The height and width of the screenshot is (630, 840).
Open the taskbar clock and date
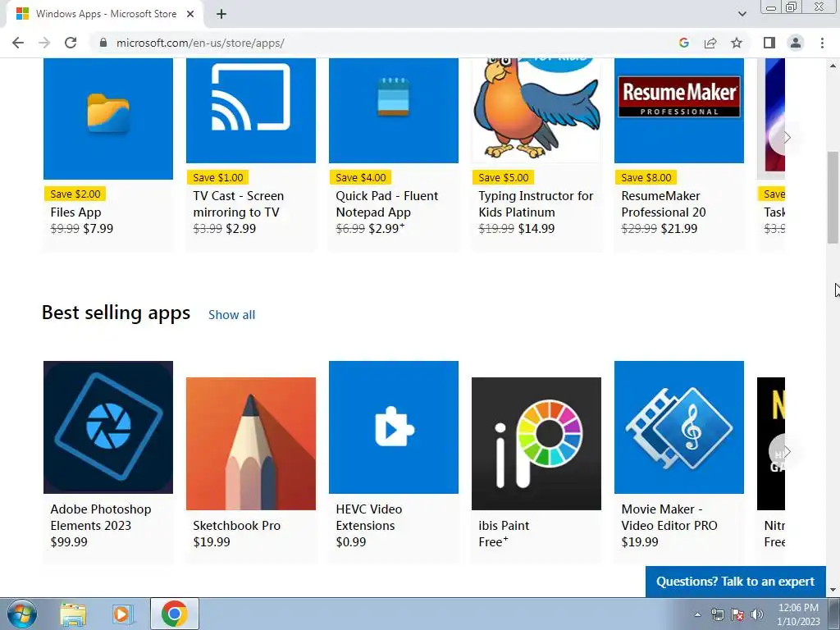[798, 614]
